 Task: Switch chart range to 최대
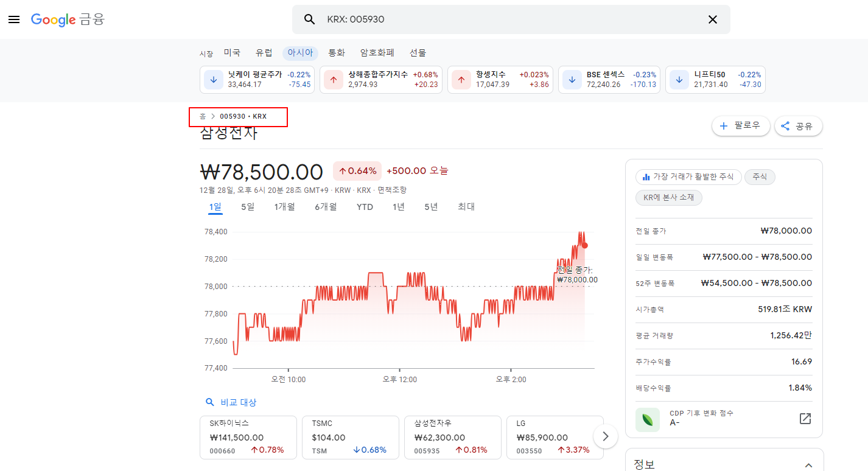466,207
